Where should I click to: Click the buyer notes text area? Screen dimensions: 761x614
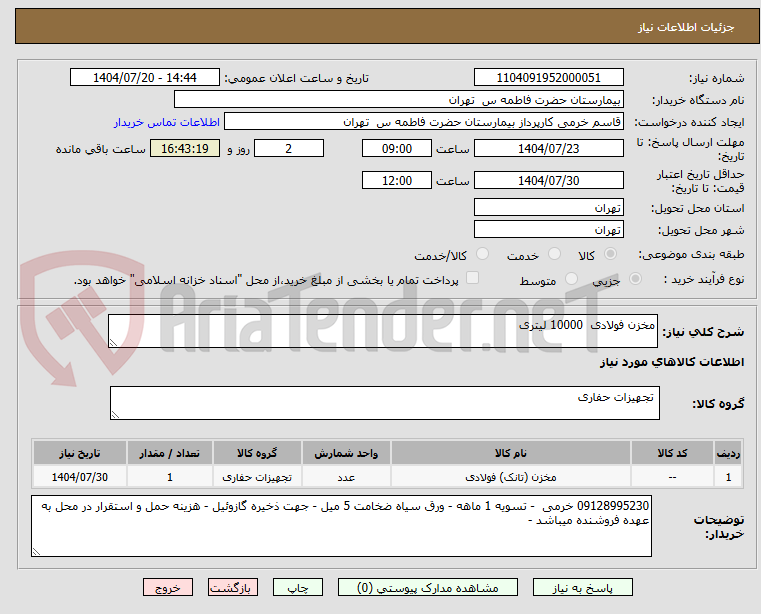pos(341,526)
